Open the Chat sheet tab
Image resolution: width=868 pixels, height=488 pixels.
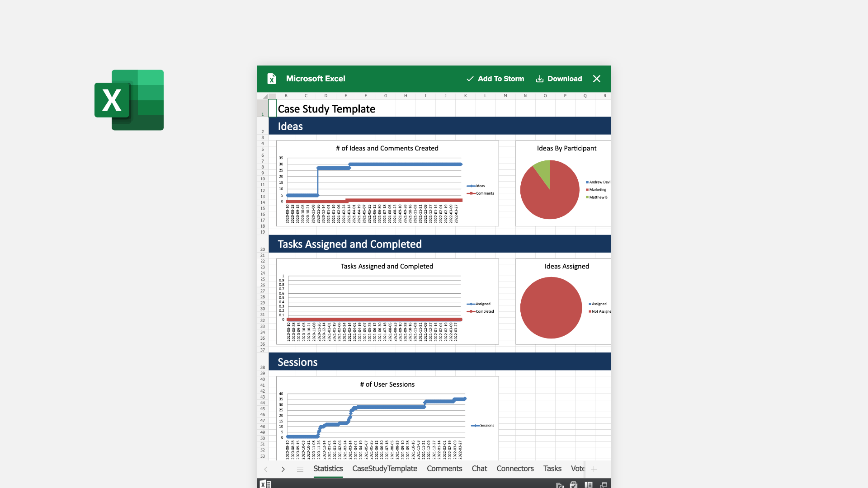click(479, 469)
